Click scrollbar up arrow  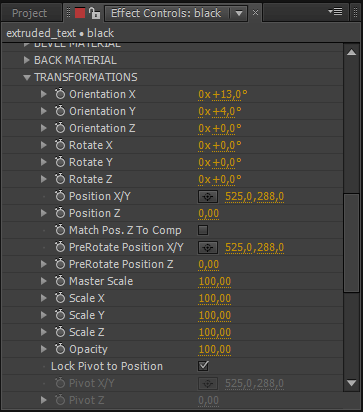point(351,52)
